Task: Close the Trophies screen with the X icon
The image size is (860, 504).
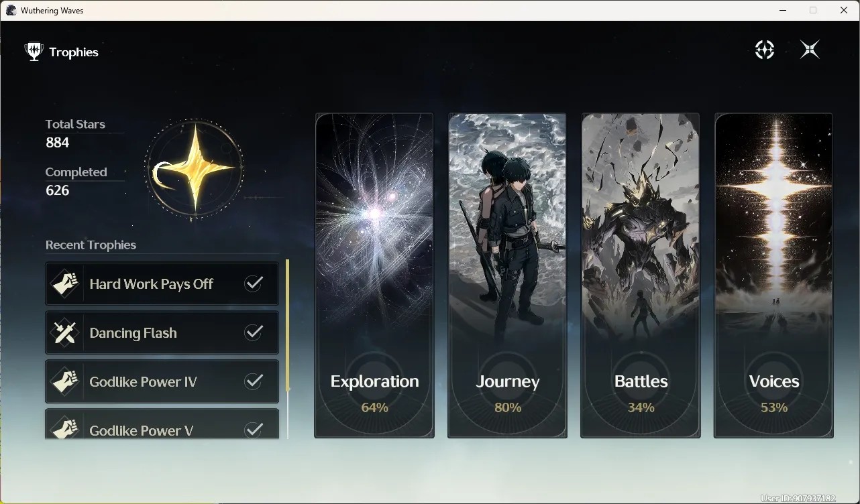Action: pyautogui.click(x=810, y=50)
